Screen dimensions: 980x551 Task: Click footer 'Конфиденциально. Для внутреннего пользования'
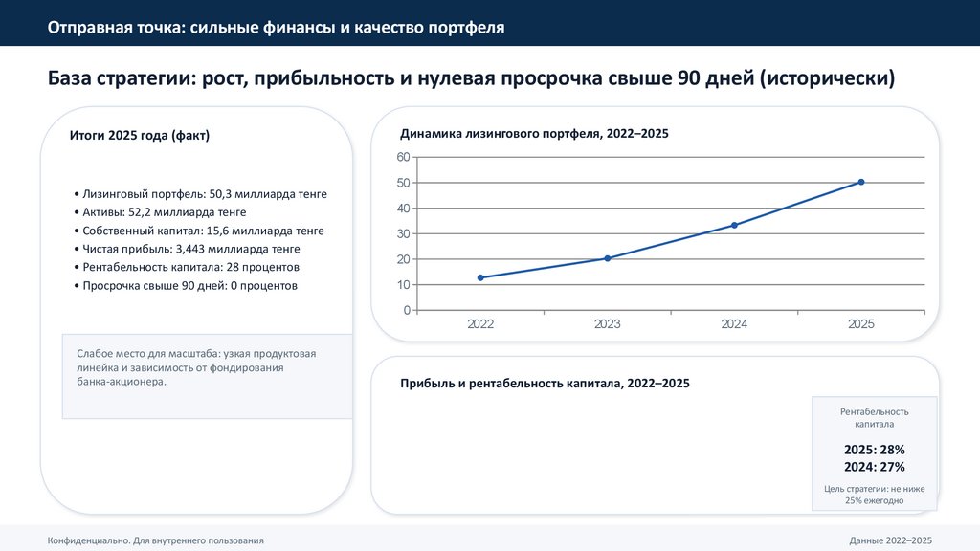[156, 540]
